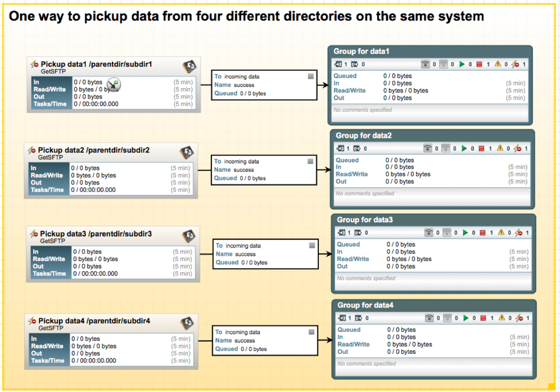Click the transmitting ports icon in Group for data4
This screenshot has width=560, height=392.
tap(429, 318)
